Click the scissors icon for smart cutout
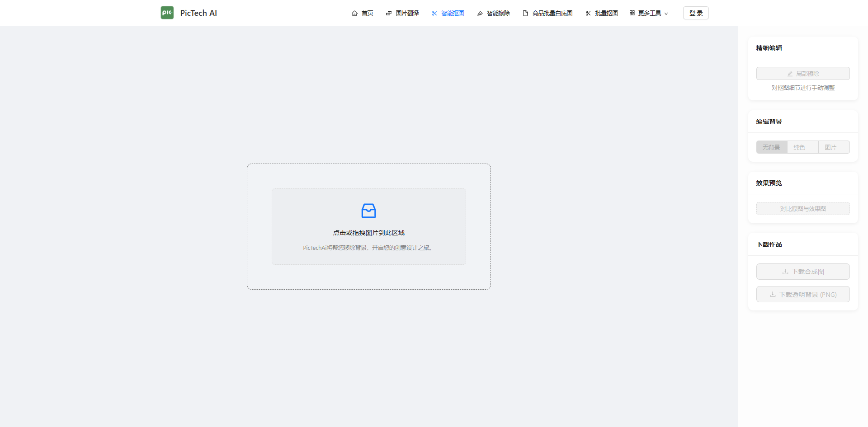The width and height of the screenshot is (868, 427). 434,14
